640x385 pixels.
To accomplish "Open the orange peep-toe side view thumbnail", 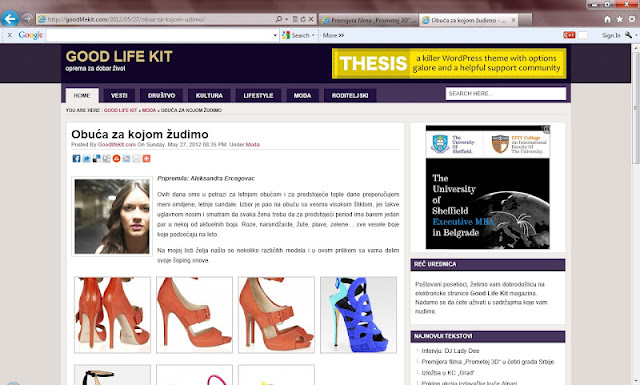I will (194, 315).
